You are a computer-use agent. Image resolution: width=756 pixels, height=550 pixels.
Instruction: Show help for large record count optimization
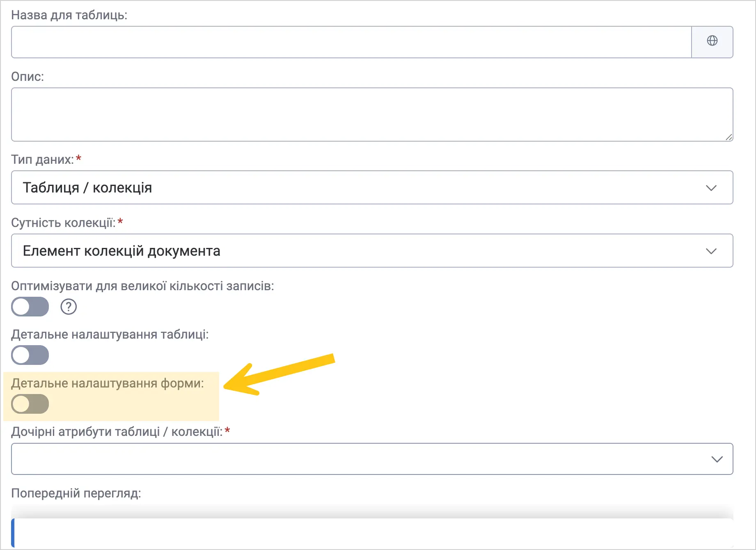(69, 307)
